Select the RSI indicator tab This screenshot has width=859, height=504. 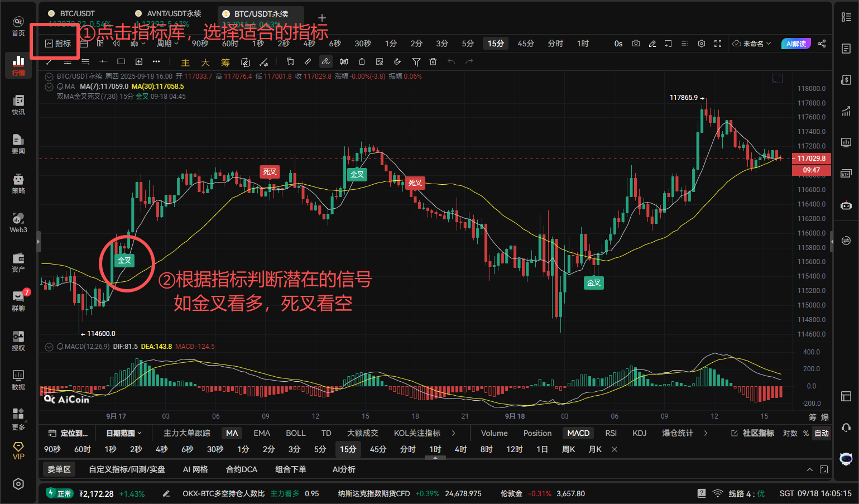[x=611, y=433]
